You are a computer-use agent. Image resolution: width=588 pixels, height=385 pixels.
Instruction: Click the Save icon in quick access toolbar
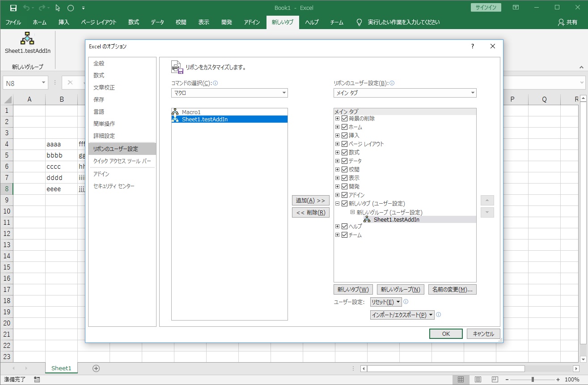13,8
